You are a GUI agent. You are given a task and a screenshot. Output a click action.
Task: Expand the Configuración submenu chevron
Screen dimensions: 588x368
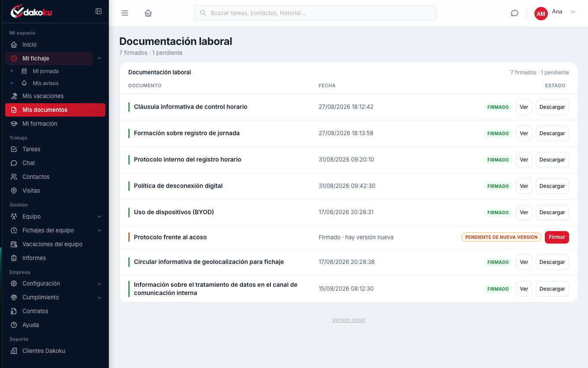99,283
